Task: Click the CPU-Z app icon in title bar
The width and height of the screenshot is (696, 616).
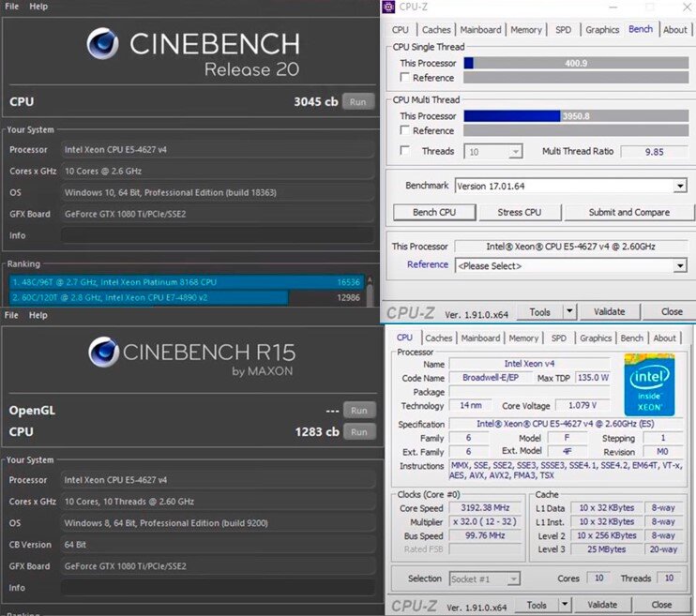Action: pyautogui.click(x=388, y=7)
